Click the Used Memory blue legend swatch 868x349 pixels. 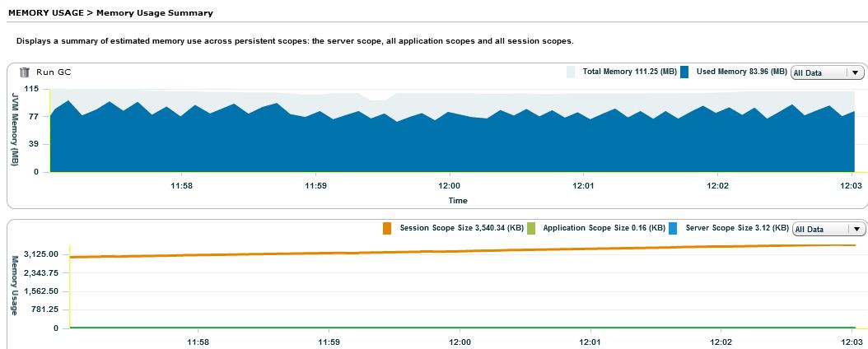coord(684,72)
